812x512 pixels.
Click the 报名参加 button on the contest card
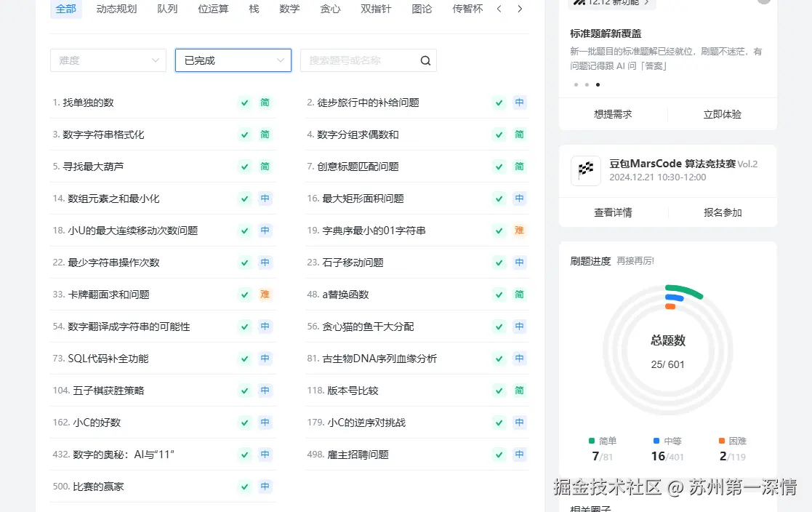coord(723,212)
